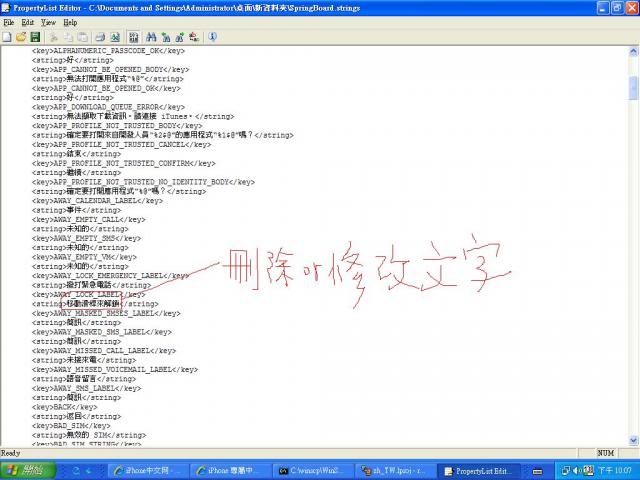This screenshot has width=640, height=480.
Task: Save the file using the floppy disk icon
Action: (35, 37)
